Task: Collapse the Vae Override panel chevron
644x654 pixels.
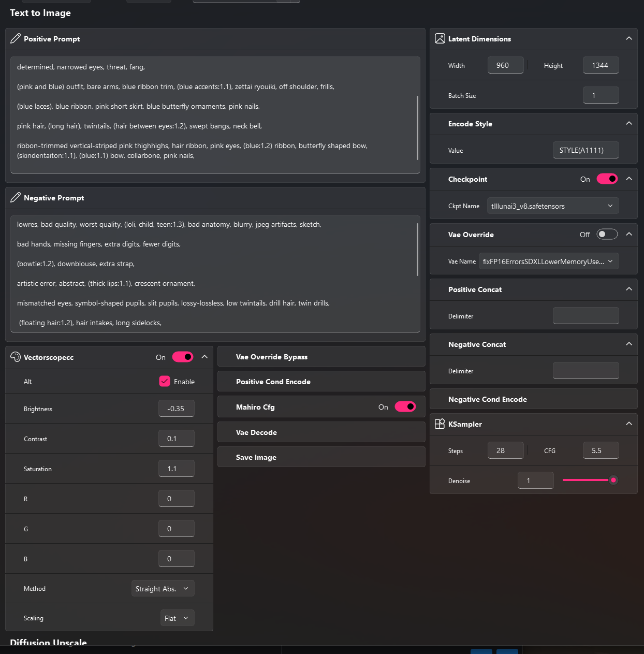Action: pyautogui.click(x=629, y=235)
